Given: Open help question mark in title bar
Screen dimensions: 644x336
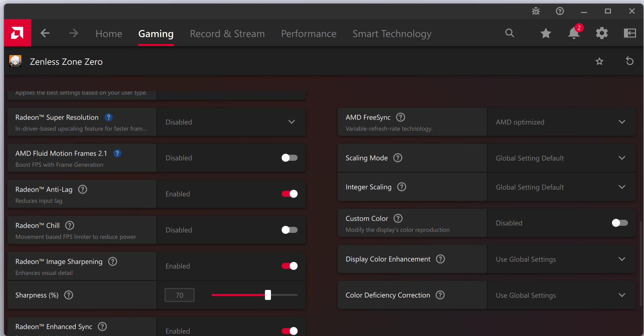Looking at the screenshot, I should (x=560, y=11).
